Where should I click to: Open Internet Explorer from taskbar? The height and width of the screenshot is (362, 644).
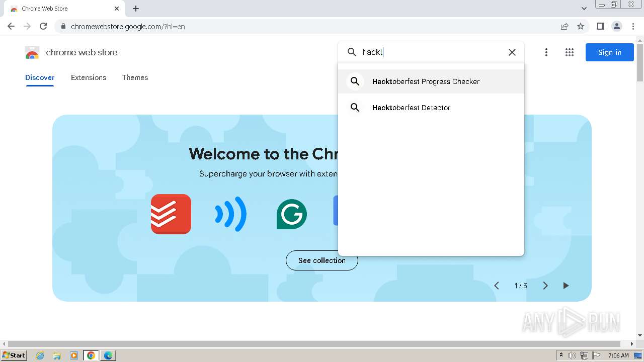40,355
